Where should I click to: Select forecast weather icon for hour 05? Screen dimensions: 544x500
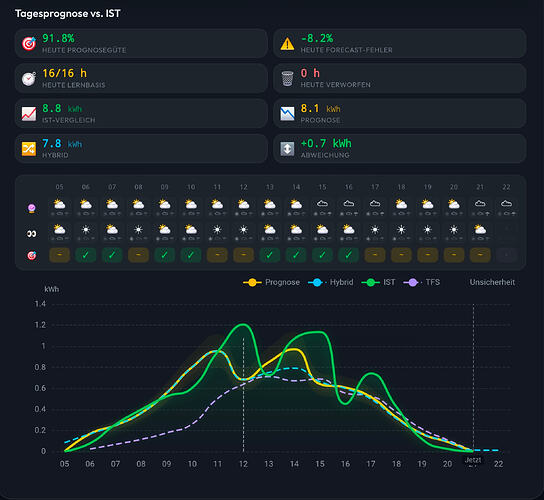[x=59, y=204]
